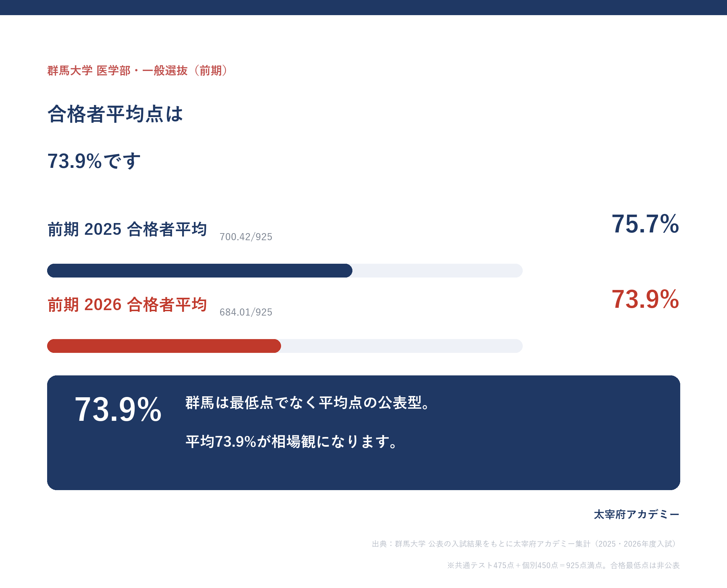Viewport: 727px width, 588px height.
Task: Click the dark navy top header band
Action: [x=363, y=7]
